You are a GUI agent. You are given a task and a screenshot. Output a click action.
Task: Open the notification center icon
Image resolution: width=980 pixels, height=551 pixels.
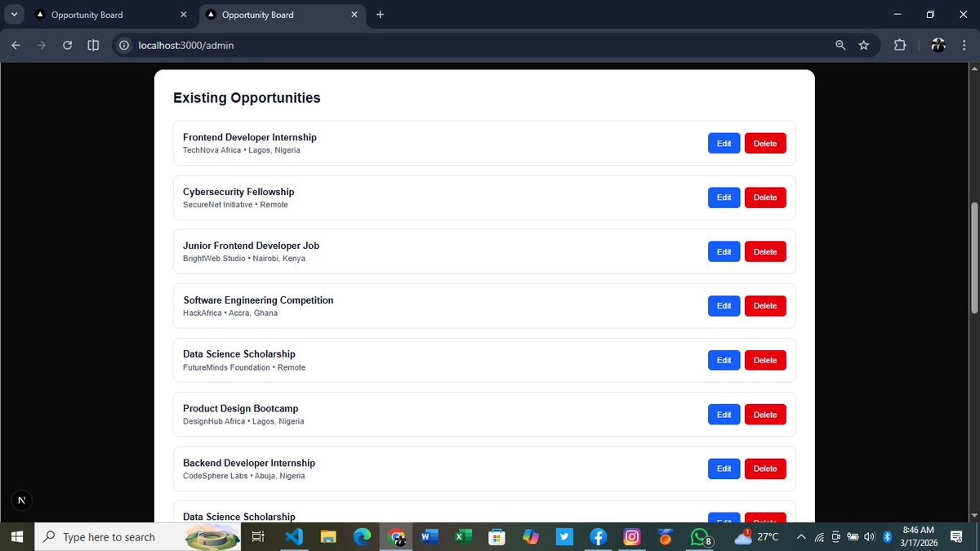point(956,537)
